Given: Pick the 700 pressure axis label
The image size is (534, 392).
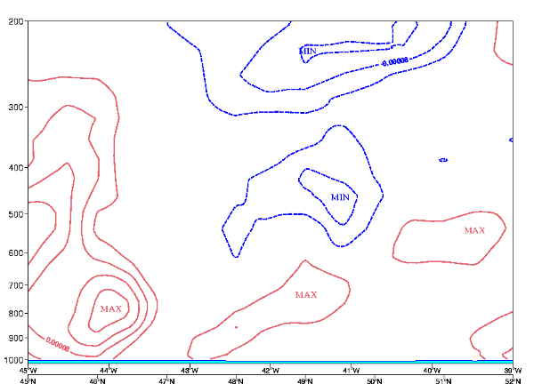Looking at the screenshot, I should point(15,285).
